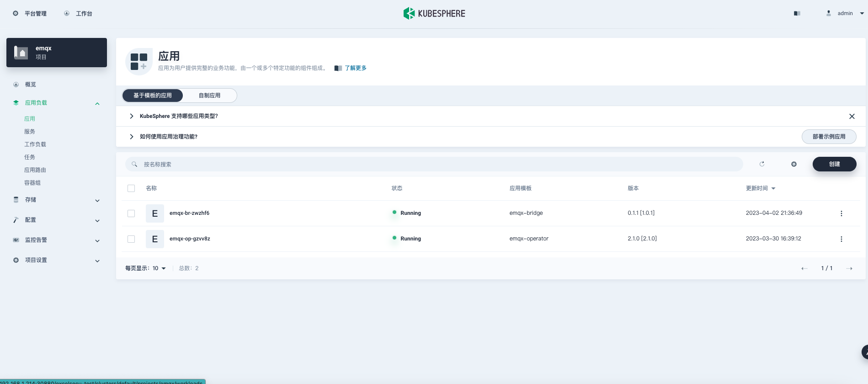
Task: Click version 0.1.1 [1.0.1] cell
Action: 641,213
